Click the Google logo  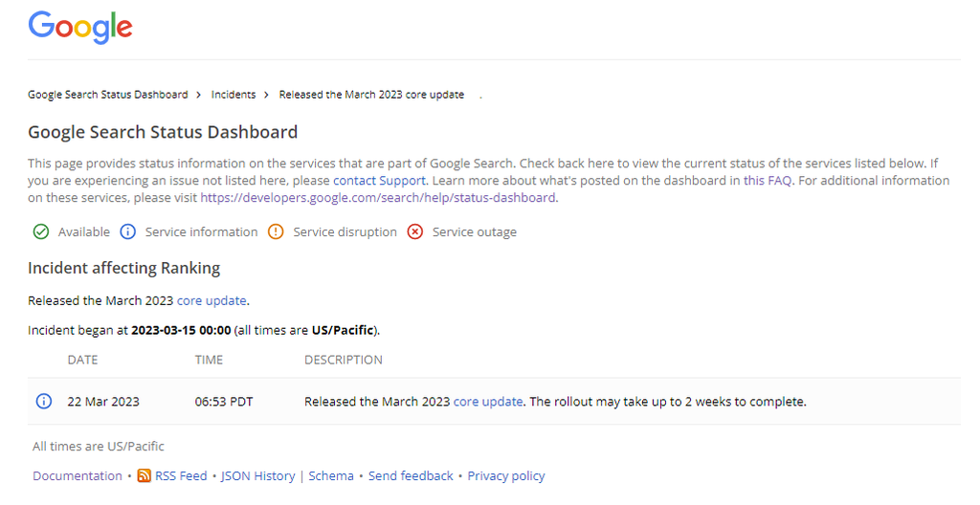click(80, 27)
